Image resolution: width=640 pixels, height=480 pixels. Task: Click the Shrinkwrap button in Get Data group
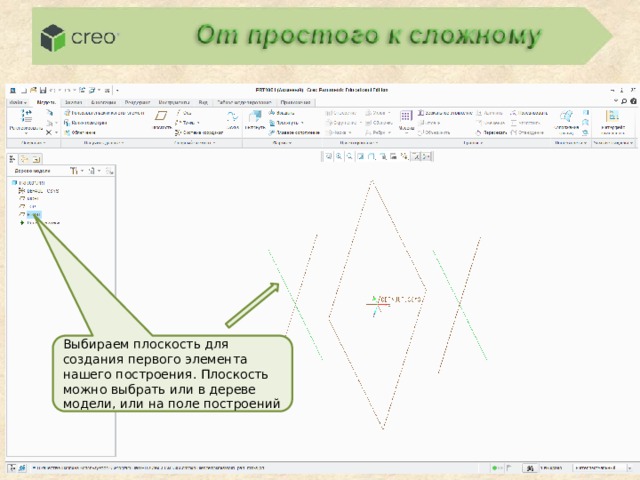point(80,133)
